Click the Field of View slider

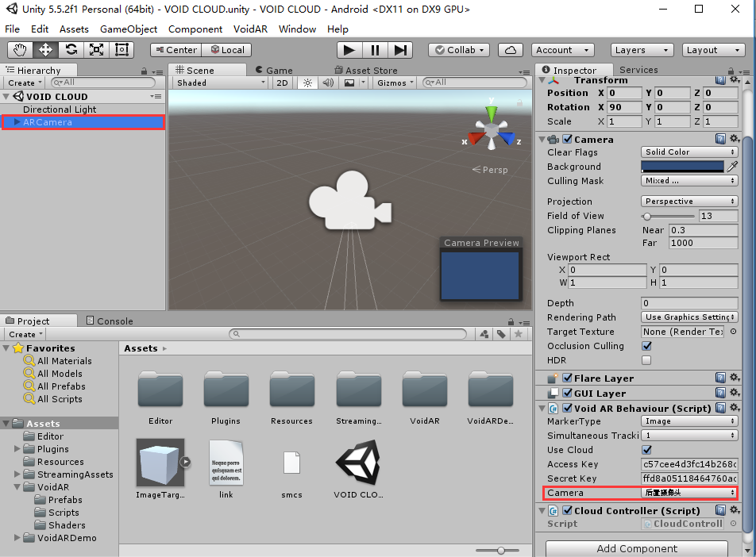click(668, 217)
